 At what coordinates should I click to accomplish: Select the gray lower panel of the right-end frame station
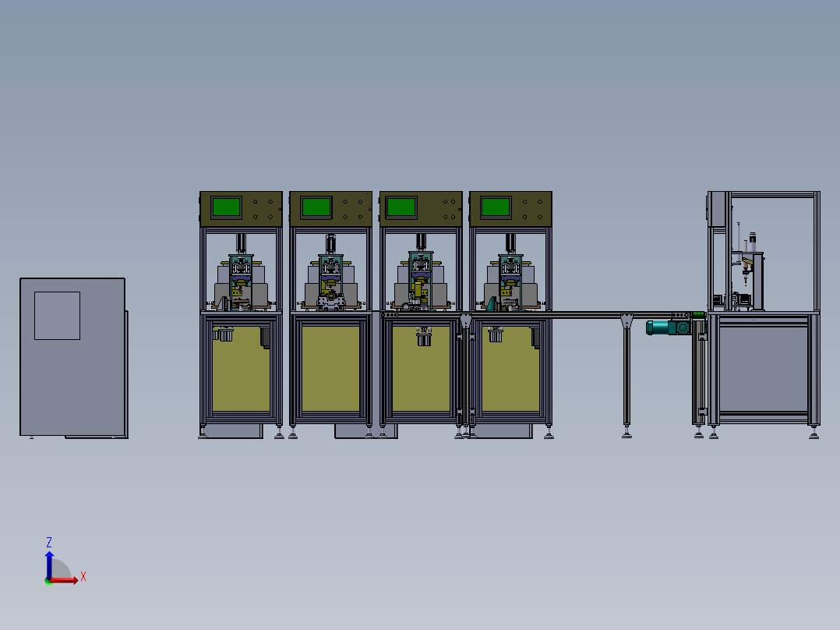764,369
